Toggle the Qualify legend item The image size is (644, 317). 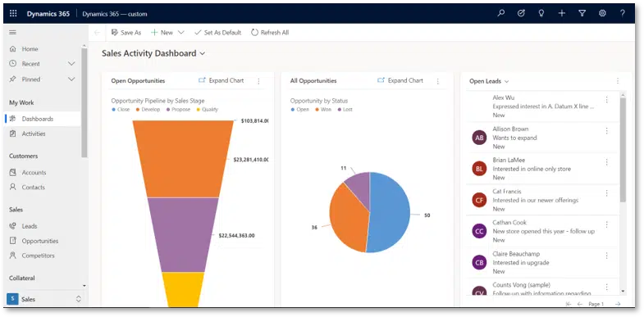(208, 110)
